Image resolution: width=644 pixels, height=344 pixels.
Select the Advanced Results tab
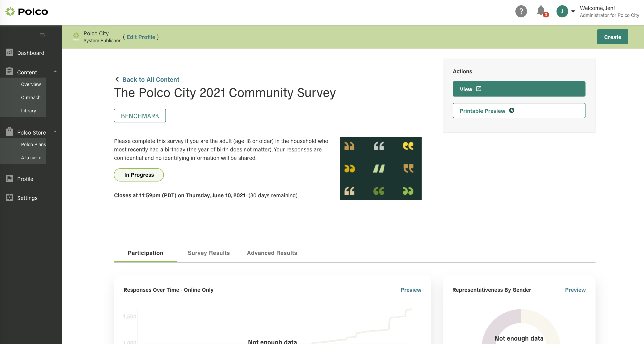pos(272,253)
